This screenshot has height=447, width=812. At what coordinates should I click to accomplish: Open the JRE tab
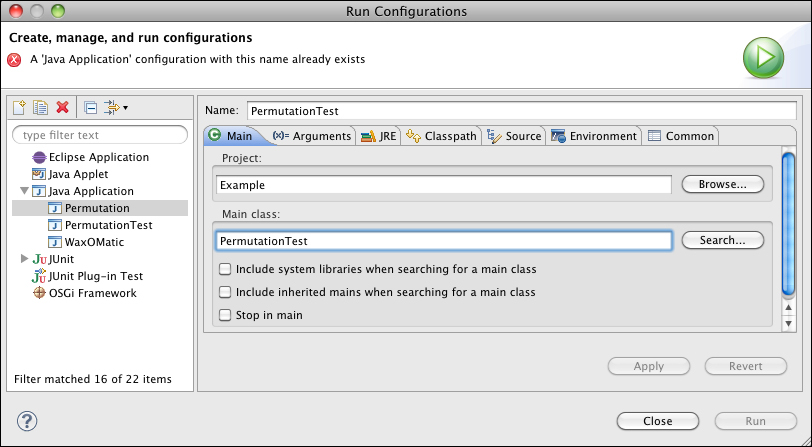click(x=379, y=136)
